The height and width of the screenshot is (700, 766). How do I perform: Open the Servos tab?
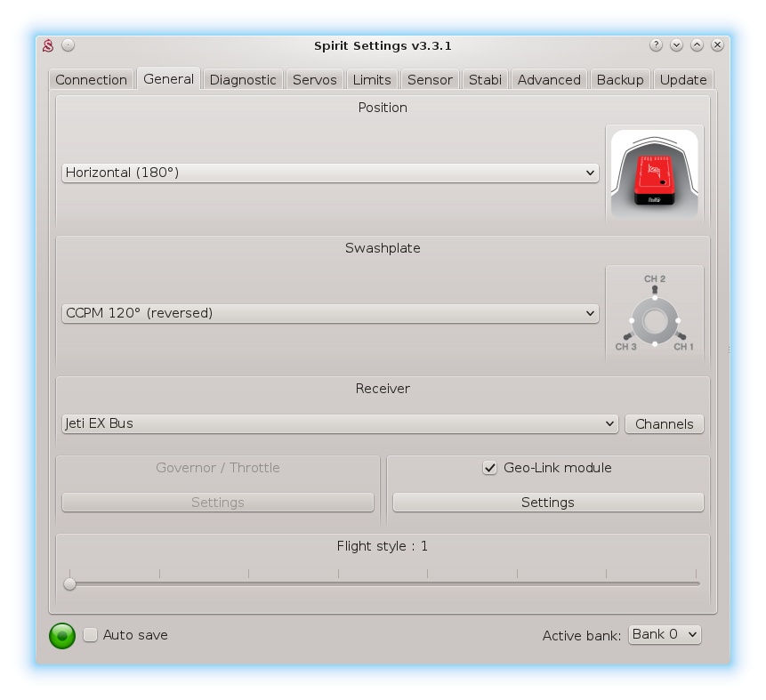click(315, 79)
